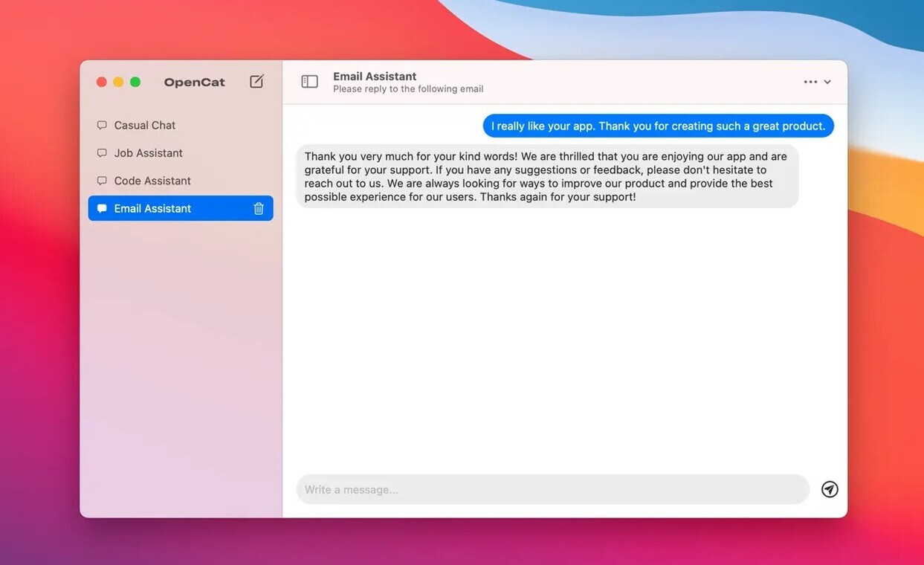Click the Write a message input field
This screenshot has width=924, height=565.
tap(520, 489)
